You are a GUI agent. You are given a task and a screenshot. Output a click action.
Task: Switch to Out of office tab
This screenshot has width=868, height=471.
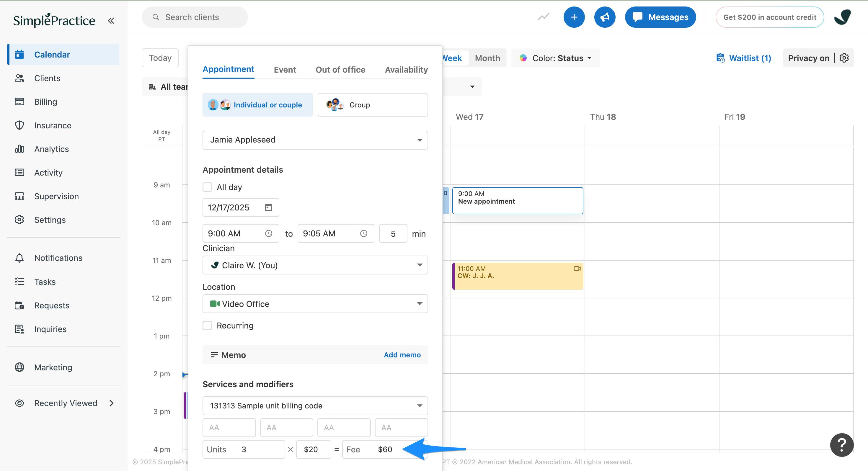tap(340, 69)
